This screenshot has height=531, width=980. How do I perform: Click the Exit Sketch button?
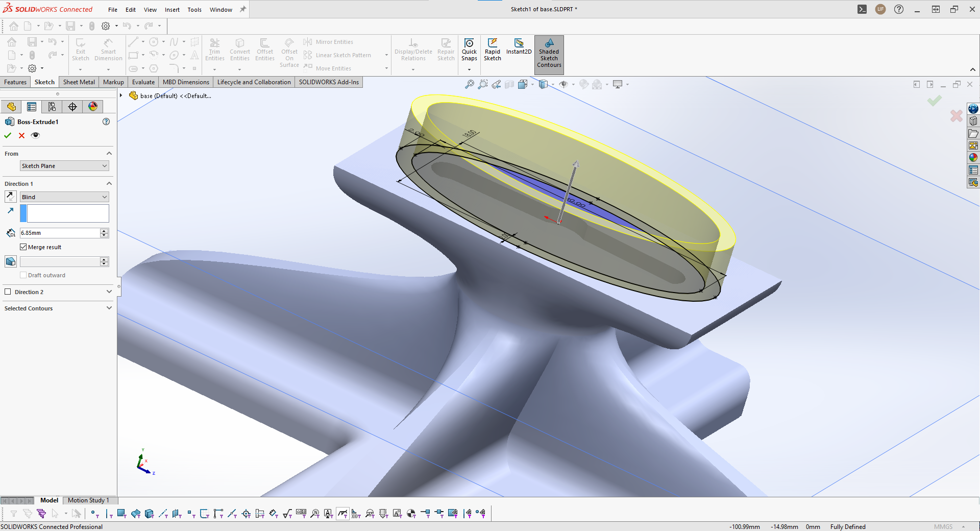tap(80, 50)
